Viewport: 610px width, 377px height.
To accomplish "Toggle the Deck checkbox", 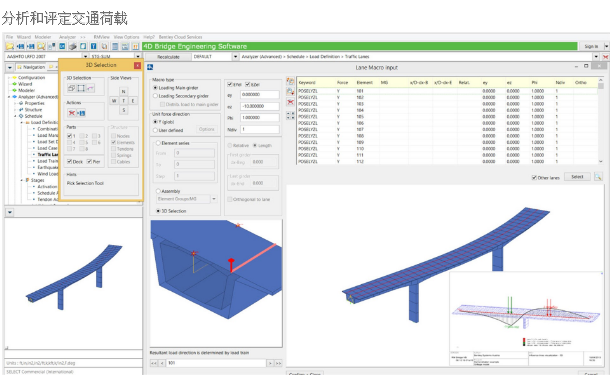I will coord(69,161).
